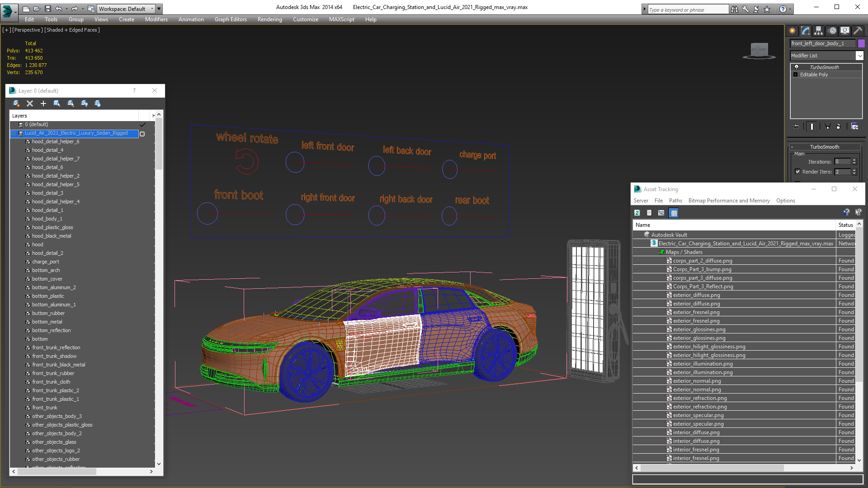Toggle the Render Iters checkbox
The height and width of the screenshot is (488, 868).
(798, 172)
